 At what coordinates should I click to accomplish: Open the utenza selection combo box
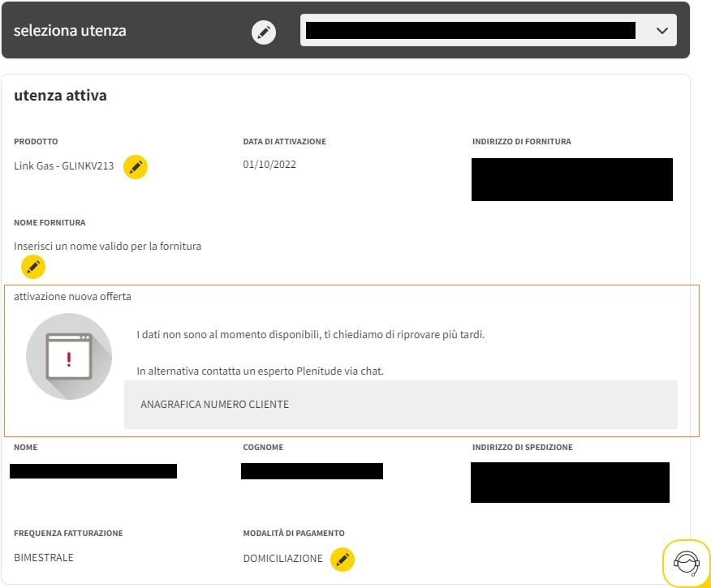click(x=471, y=31)
